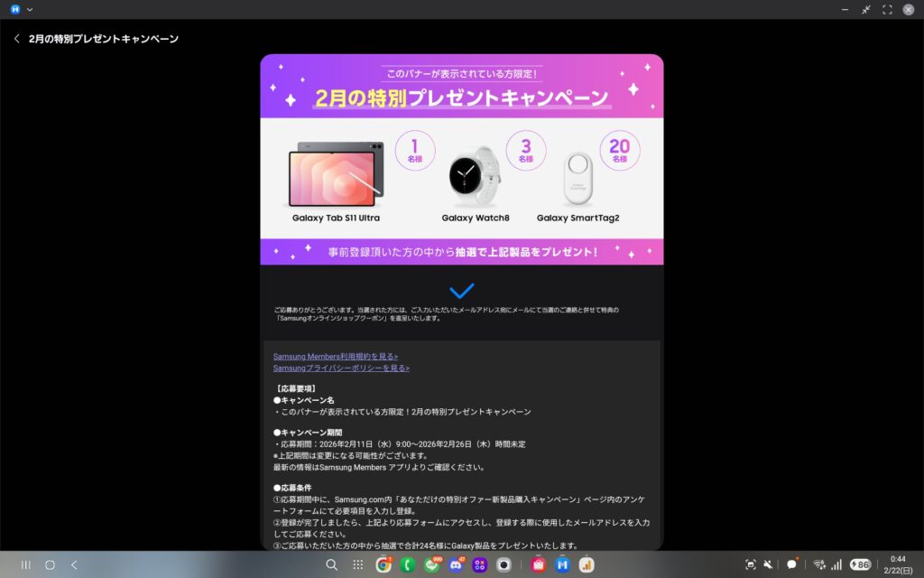Click the Galaxy SmartTag2 product image
This screenshot has height=578, width=924.
click(x=577, y=179)
